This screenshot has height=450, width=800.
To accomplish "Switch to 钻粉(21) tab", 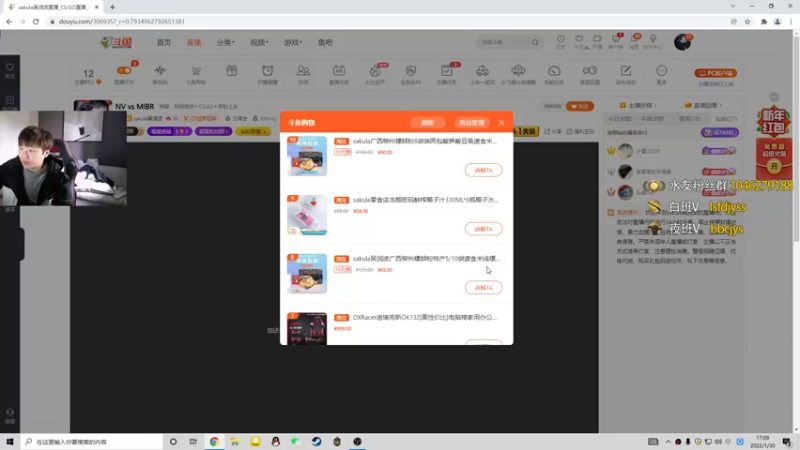I will (726, 118).
